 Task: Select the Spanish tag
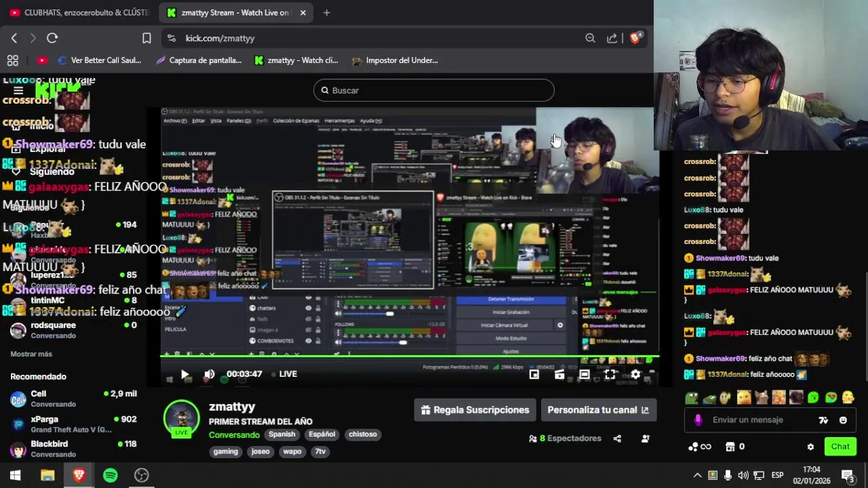[x=282, y=434]
